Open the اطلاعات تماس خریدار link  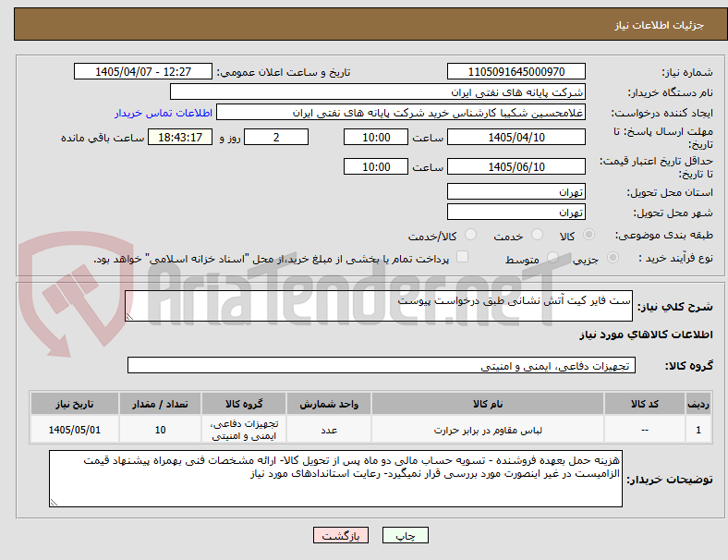(x=164, y=113)
